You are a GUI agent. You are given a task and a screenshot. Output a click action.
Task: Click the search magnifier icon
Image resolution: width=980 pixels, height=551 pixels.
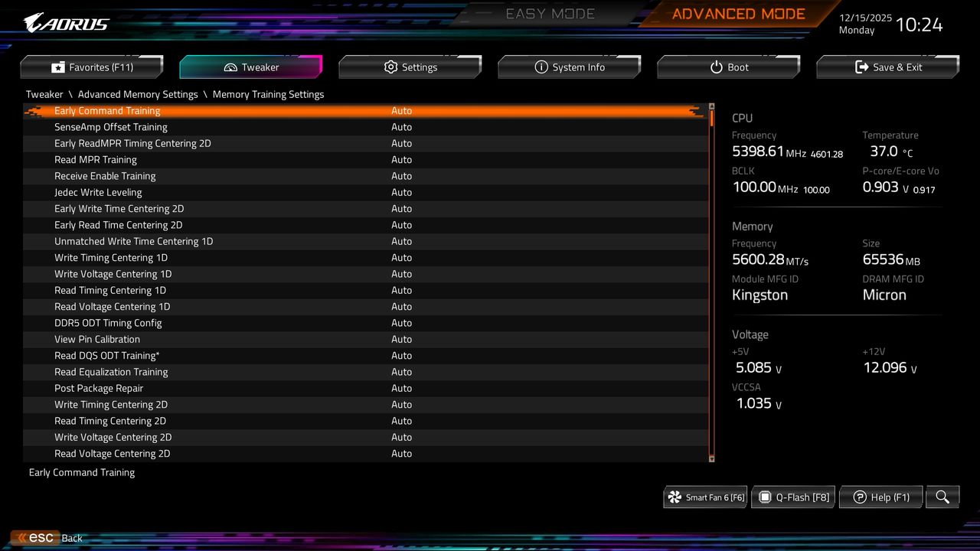click(x=942, y=497)
